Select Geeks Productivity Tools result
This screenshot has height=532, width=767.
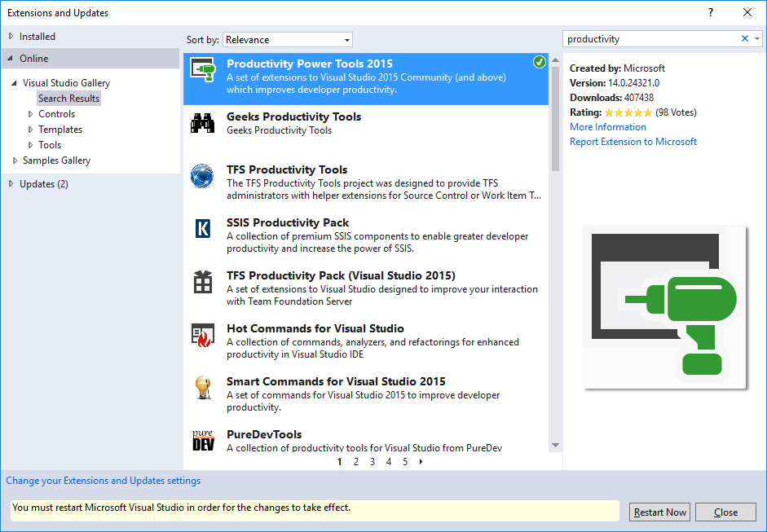pyautogui.click(x=366, y=131)
